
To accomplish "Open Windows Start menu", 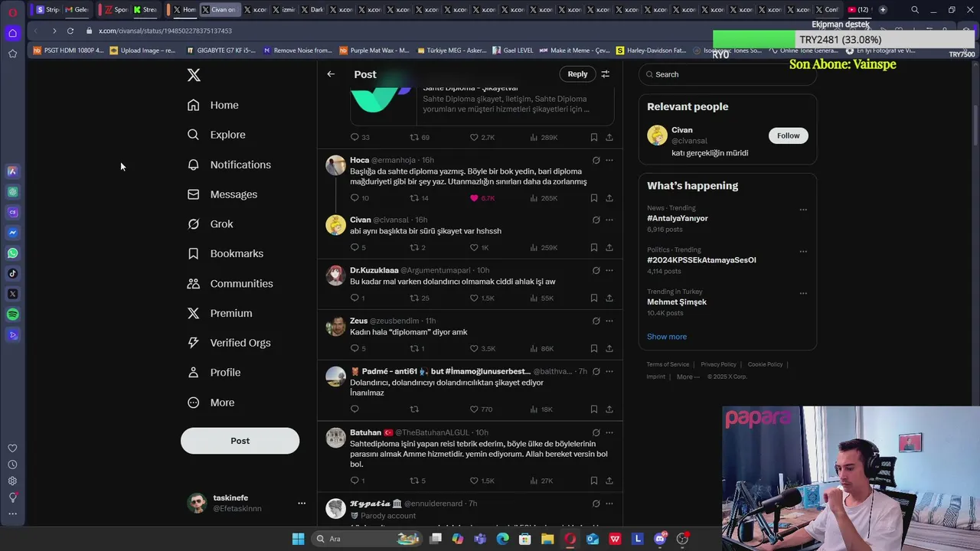I will 298,539.
